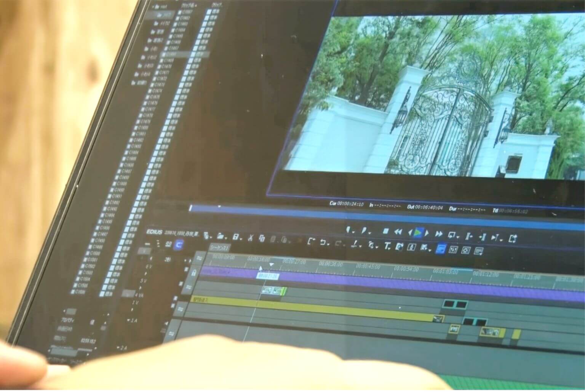The height and width of the screenshot is (392, 585).
Task: Click the Stop playback button
Action: [385, 231]
